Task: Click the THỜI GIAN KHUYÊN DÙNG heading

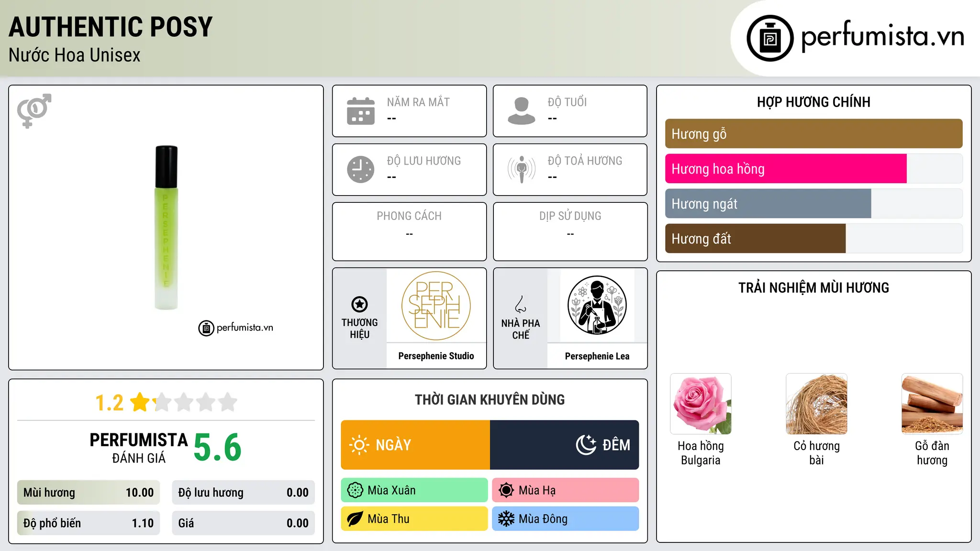Action: [490, 400]
